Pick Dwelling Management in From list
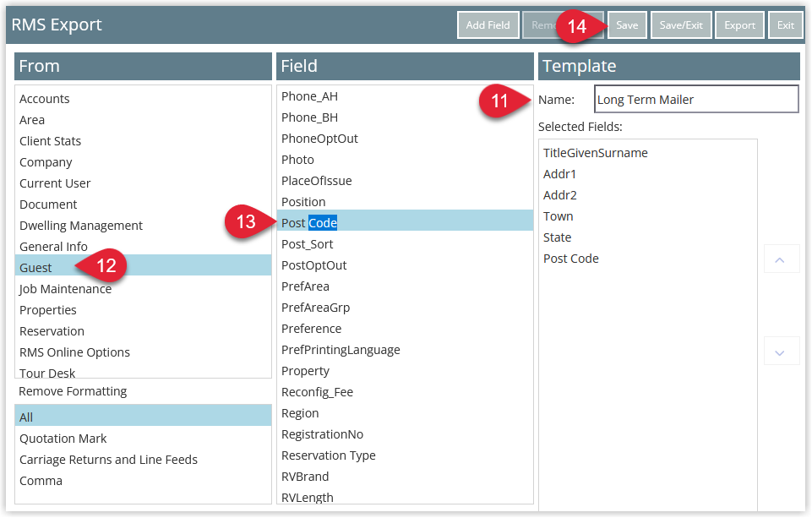The image size is (812, 518). [x=143, y=226]
